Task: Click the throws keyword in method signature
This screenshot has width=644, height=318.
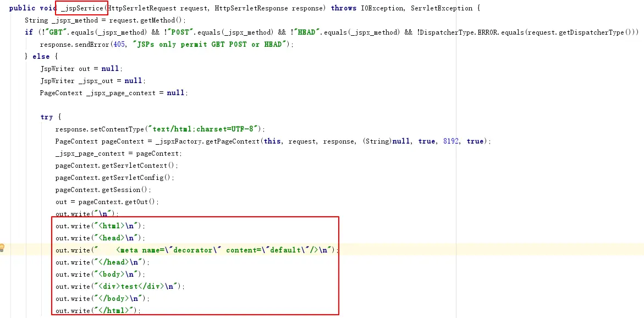Action: 344,8
